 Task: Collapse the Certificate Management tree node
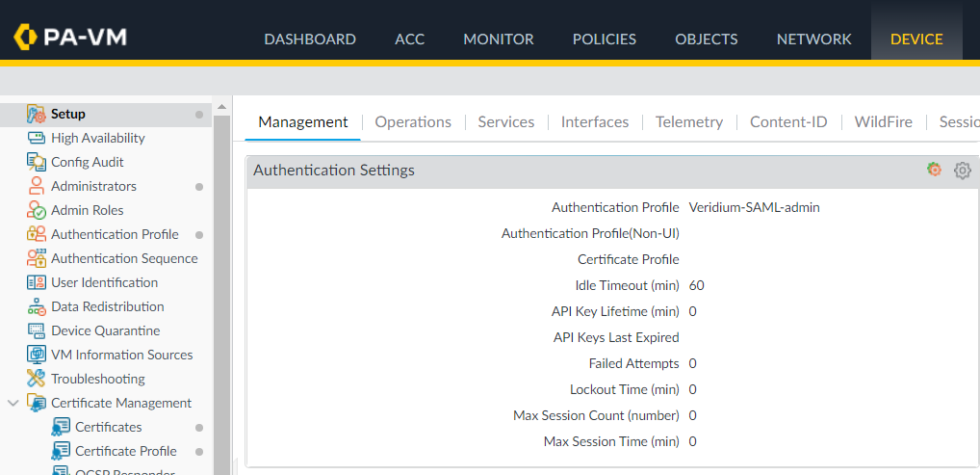click(x=13, y=403)
